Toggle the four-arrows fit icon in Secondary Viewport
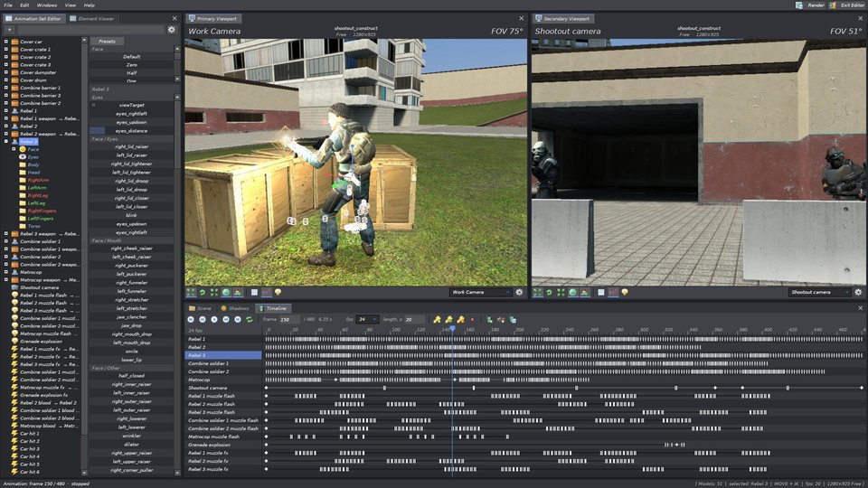The height and width of the screenshot is (488, 868). (561, 292)
